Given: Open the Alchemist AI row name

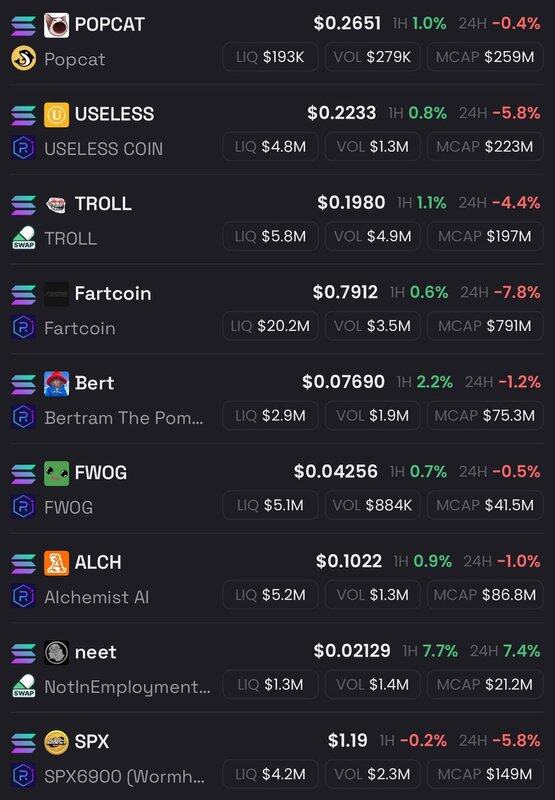Looking at the screenshot, I should coord(96,597).
